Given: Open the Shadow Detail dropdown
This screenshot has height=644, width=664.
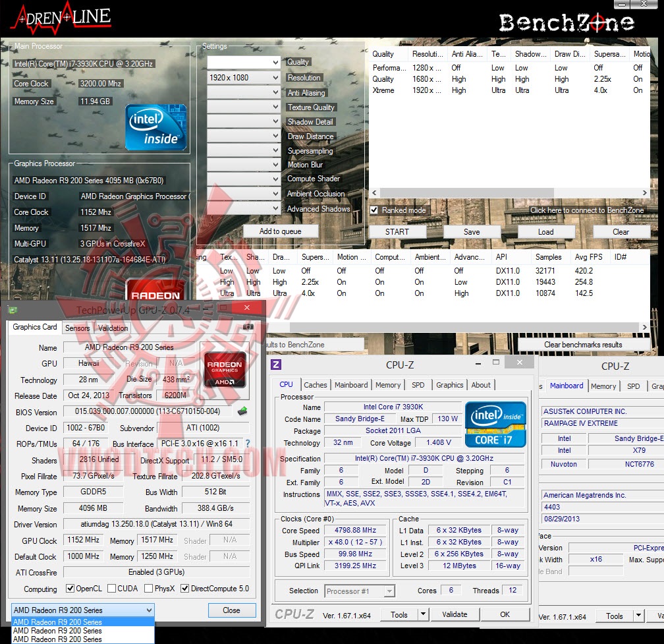Looking at the screenshot, I should coord(244,121).
